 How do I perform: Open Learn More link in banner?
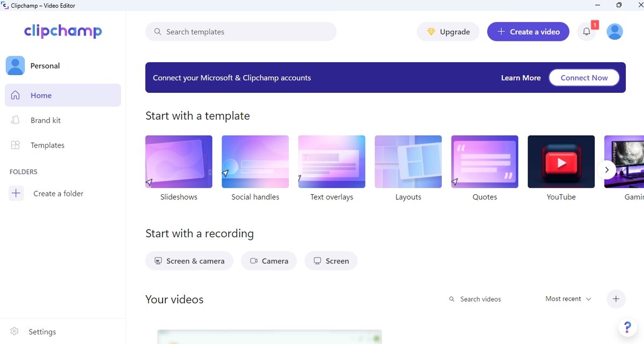pos(521,78)
